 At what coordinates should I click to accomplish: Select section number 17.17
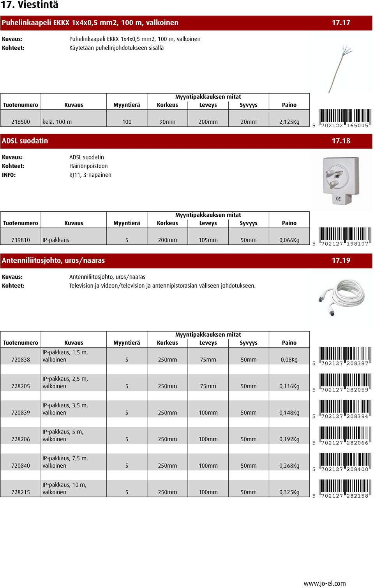pos(341,23)
